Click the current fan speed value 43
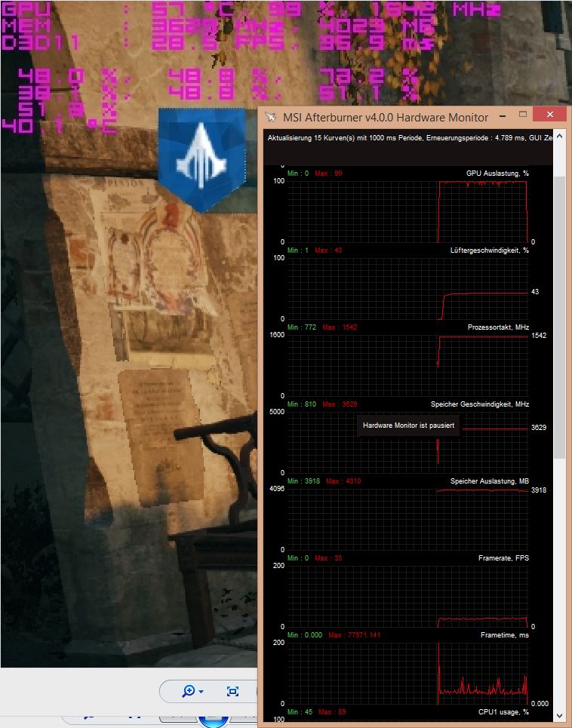 coord(535,292)
